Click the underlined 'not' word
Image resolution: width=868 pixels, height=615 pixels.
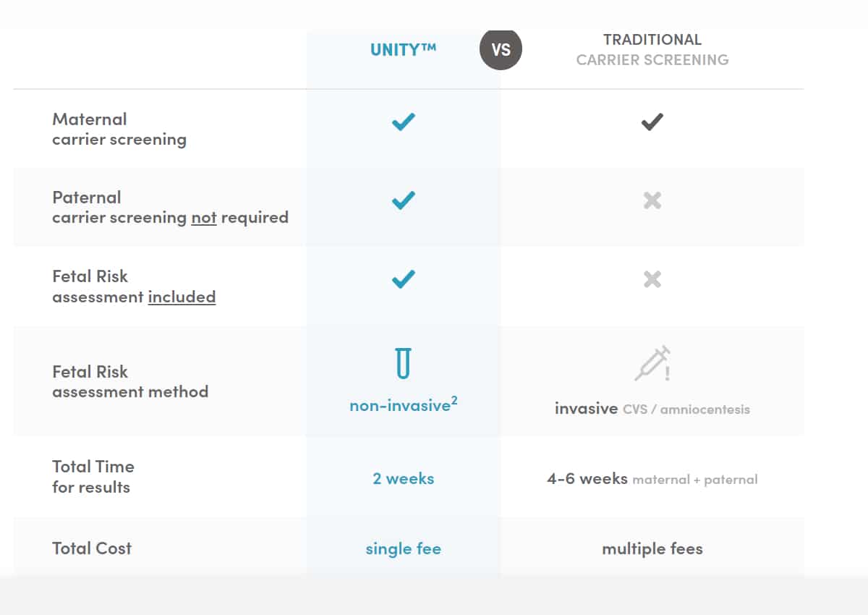click(x=204, y=217)
